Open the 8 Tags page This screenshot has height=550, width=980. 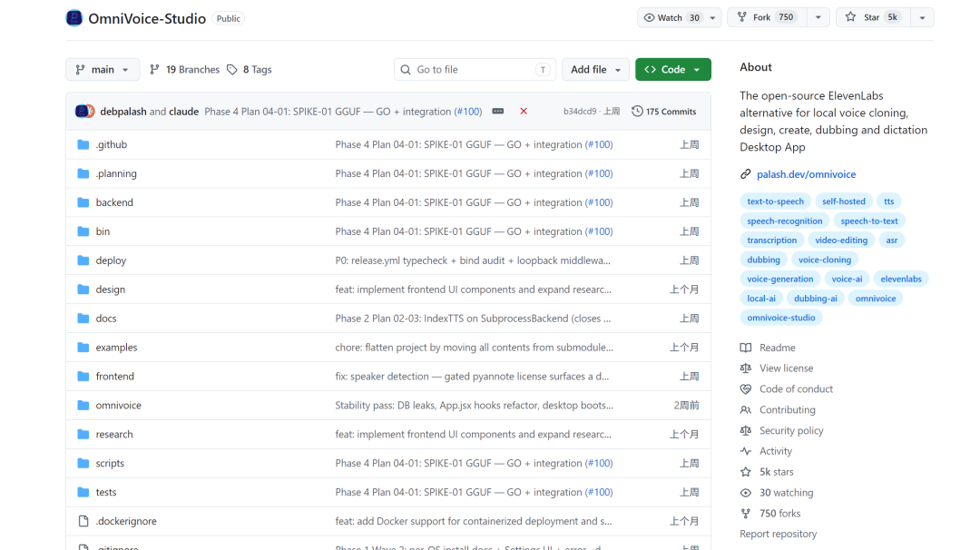(250, 69)
